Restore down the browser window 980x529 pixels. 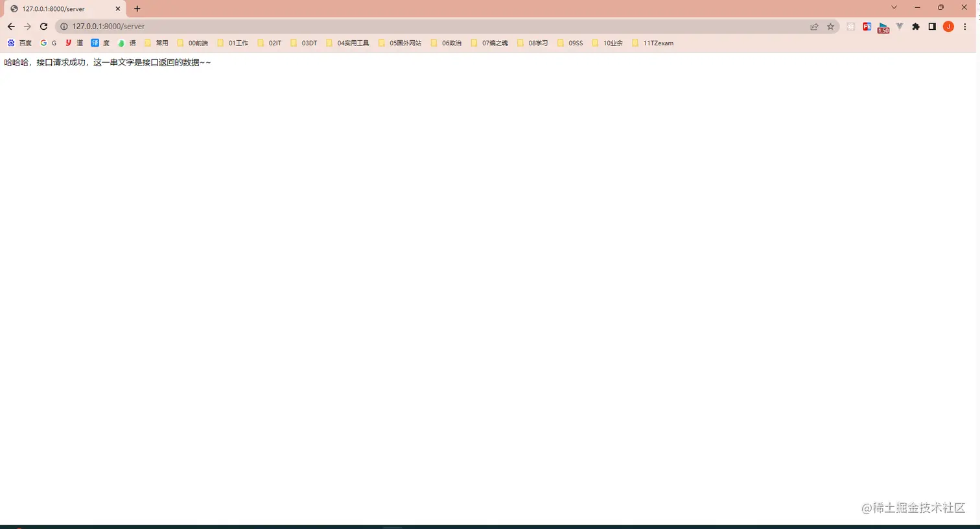click(x=940, y=7)
